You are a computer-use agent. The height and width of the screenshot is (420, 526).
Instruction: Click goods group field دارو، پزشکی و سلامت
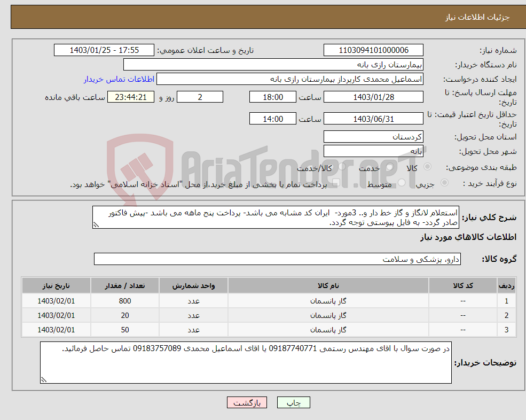pyautogui.click(x=278, y=259)
